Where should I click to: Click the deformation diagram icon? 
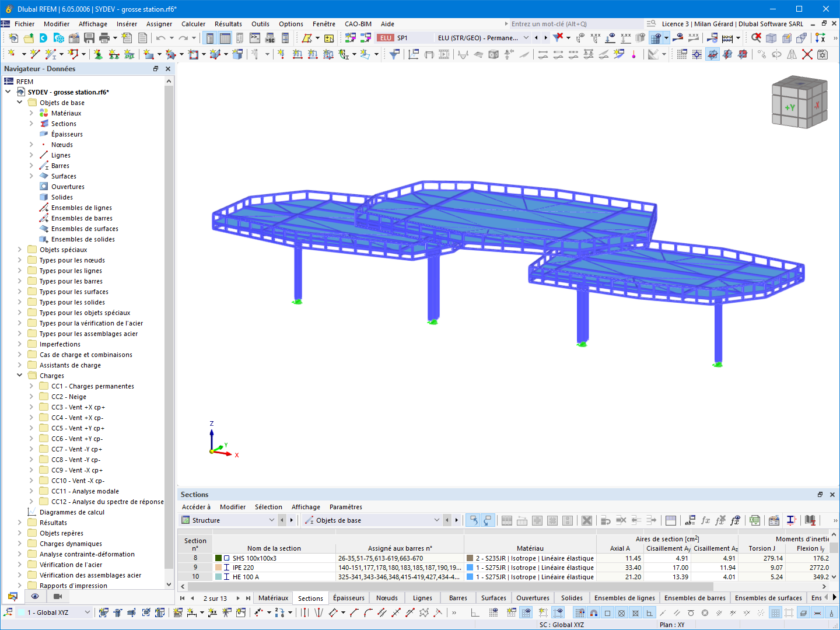(463, 54)
